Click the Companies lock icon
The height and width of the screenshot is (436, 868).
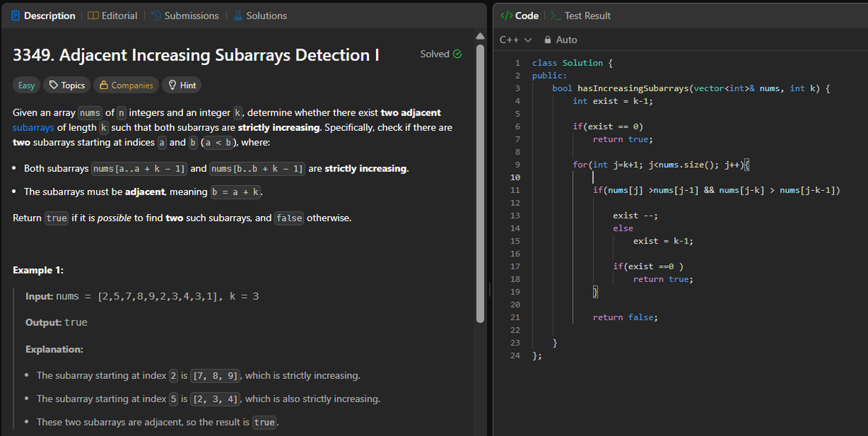(104, 85)
